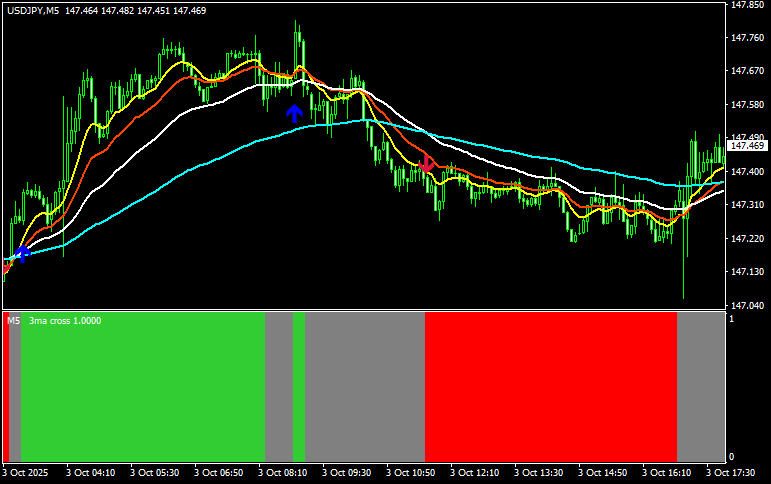This screenshot has width=771, height=484.
Task: Click the 147.670 price scale label
Action: point(746,71)
